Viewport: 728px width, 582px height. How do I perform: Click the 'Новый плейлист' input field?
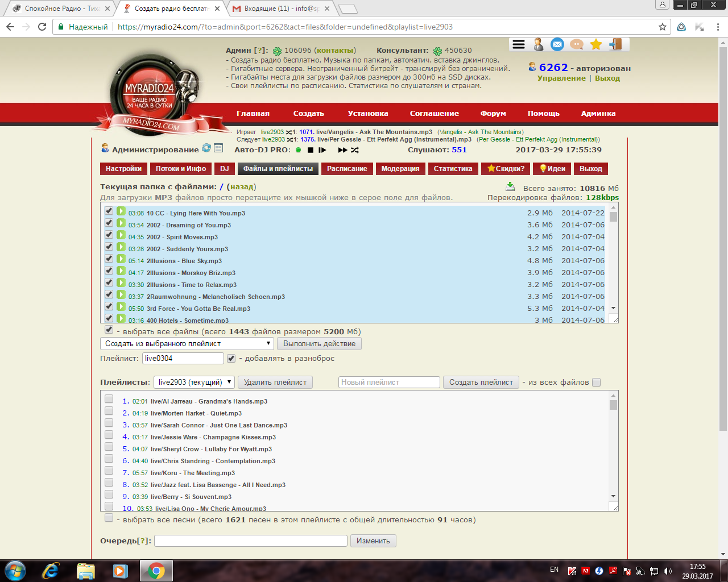click(389, 383)
